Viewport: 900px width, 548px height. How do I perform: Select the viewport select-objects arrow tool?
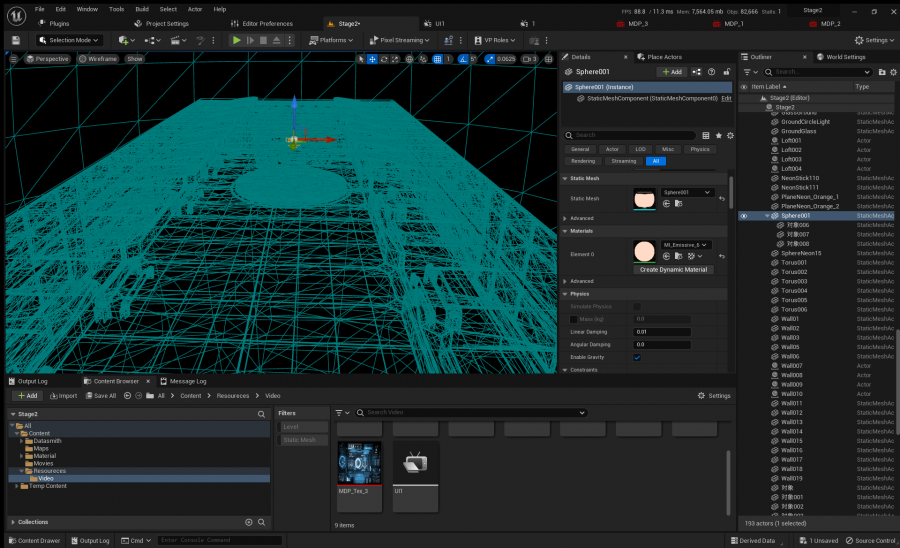pyautogui.click(x=361, y=59)
